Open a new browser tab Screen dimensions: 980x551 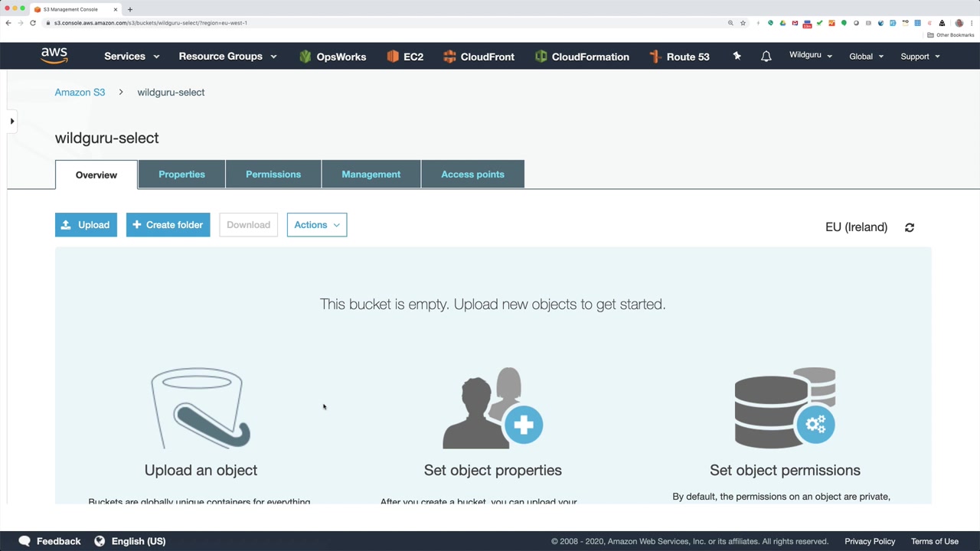coord(130,9)
